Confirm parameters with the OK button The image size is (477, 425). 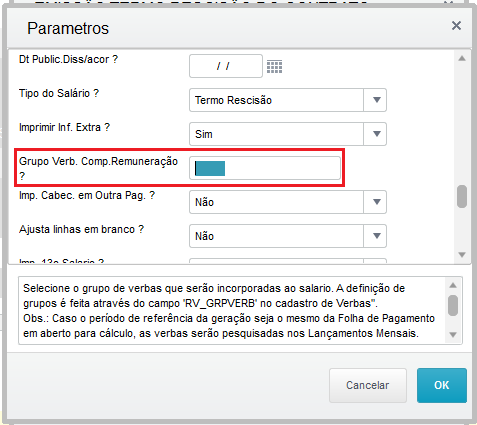point(442,385)
